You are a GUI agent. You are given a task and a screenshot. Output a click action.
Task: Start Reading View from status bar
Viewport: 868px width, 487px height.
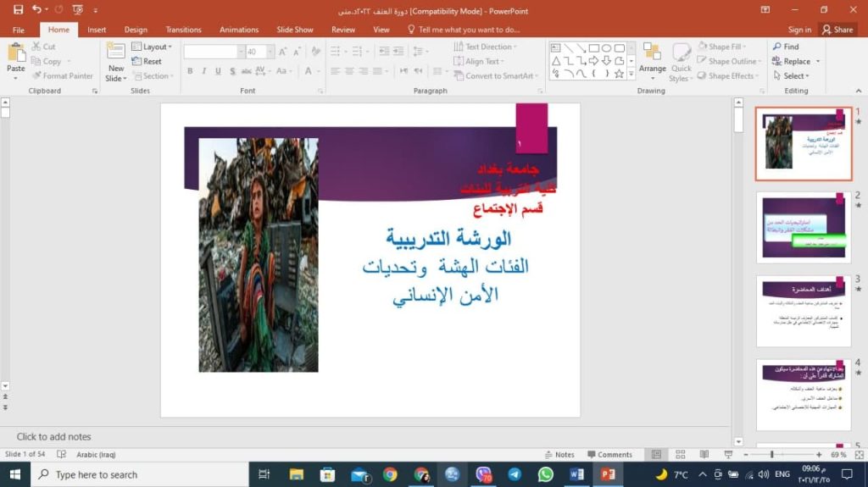coord(704,455)
